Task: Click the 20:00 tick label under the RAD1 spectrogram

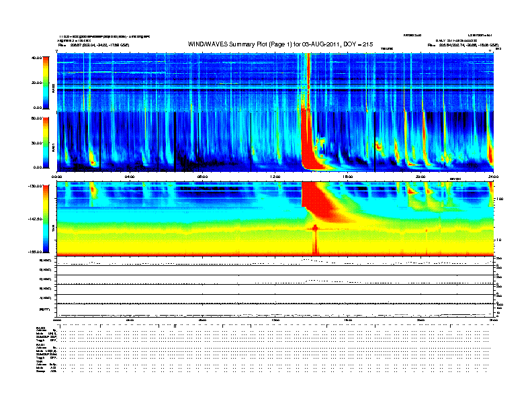Action: [420, 177]
